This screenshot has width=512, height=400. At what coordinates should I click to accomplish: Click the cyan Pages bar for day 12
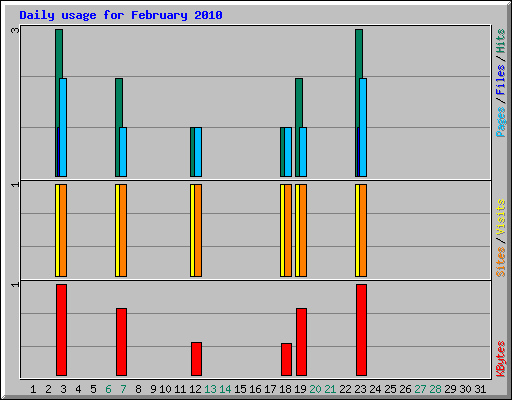198,152
